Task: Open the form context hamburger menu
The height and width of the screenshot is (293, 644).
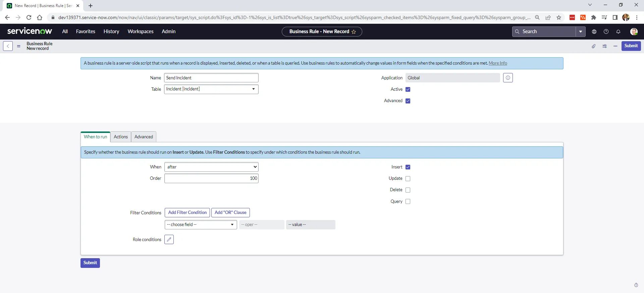Action: click(19, 46)
